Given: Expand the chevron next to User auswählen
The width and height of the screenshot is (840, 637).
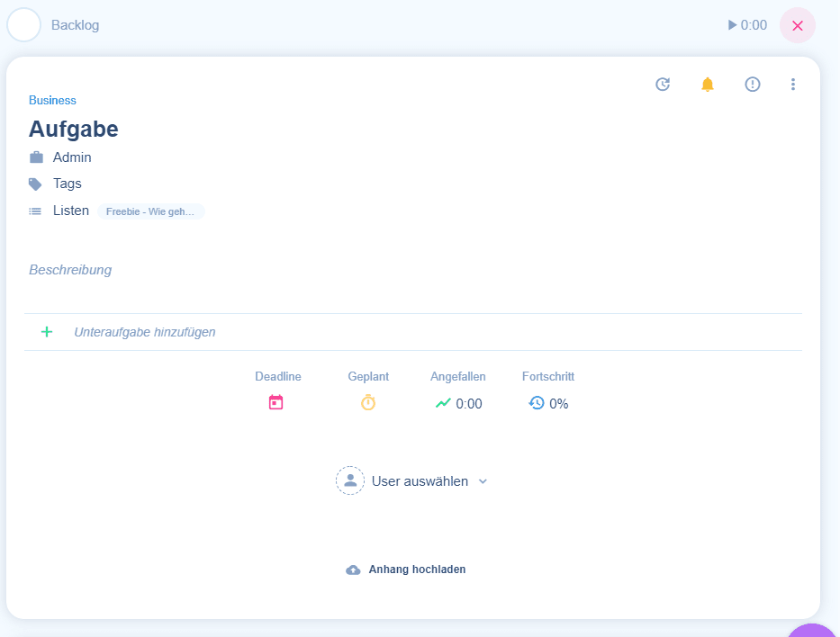Looking at the screenshot, I should [483, 481].
